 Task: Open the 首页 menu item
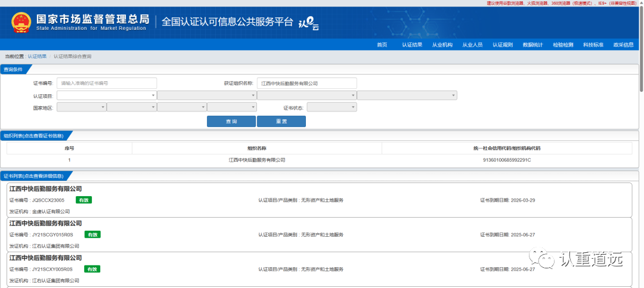point(382,45)
